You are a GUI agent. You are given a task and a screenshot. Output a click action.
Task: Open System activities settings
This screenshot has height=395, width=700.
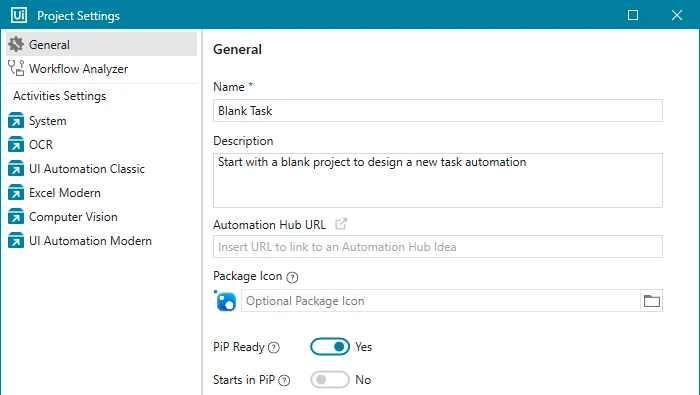pyautogui.click(x=102, y=121)
